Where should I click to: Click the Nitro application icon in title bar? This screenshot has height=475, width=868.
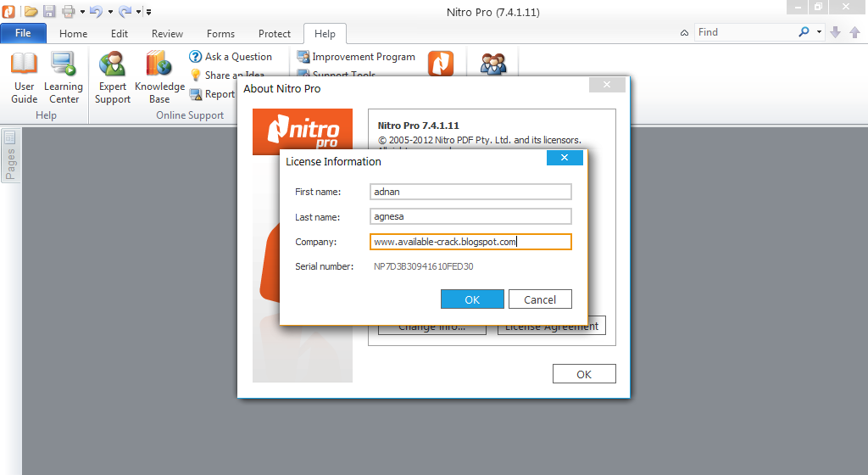pos(8,11)
